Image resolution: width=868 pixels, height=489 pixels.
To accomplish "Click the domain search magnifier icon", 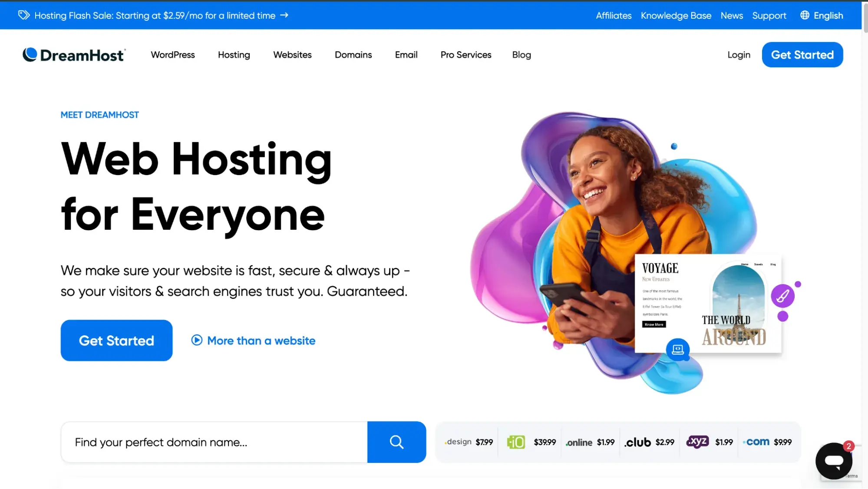I will (396, 442).
